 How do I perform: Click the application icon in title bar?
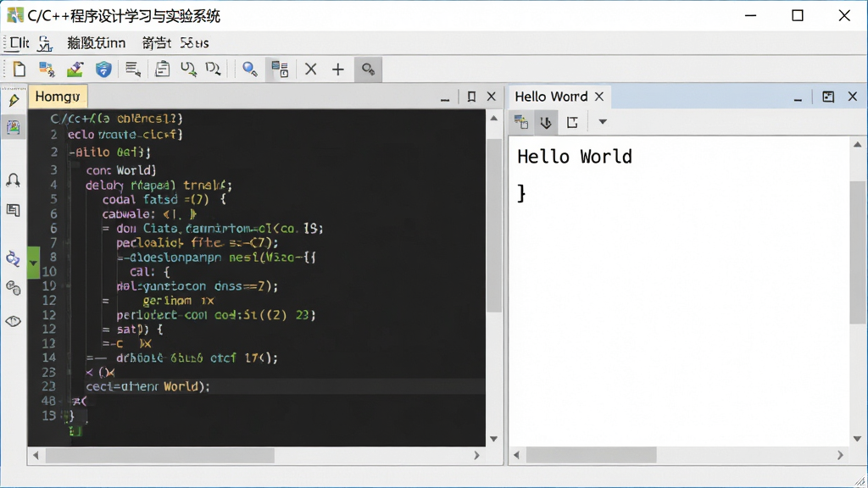[x=15, y=15]
